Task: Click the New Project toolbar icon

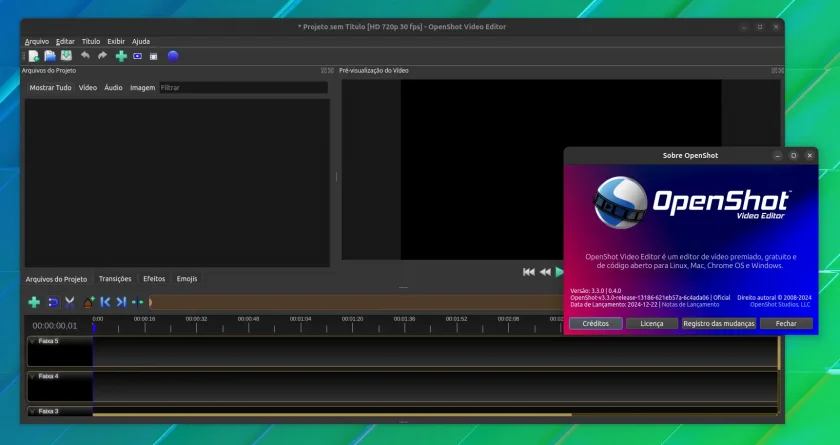Action: [x=34, y=56]
